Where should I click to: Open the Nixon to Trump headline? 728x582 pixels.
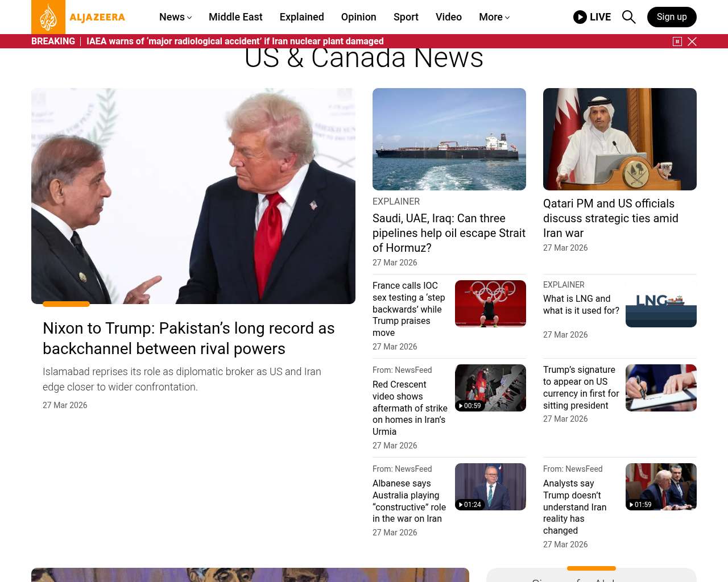(188, 338)
